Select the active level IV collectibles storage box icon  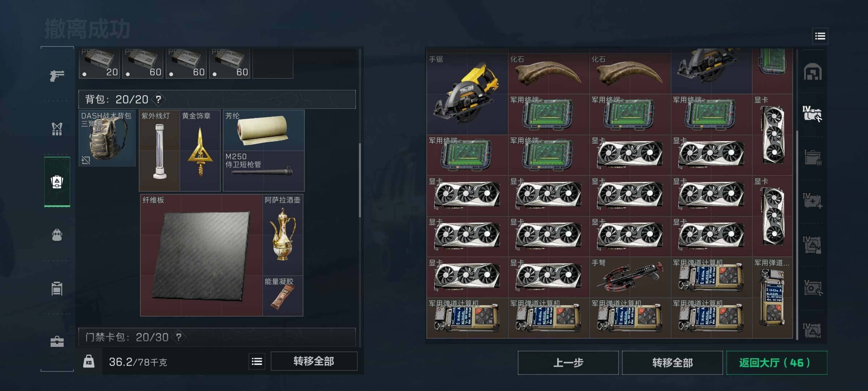812,114
